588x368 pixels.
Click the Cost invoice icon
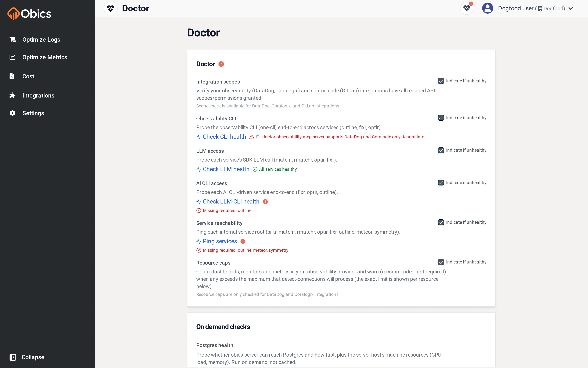[12, 76]
